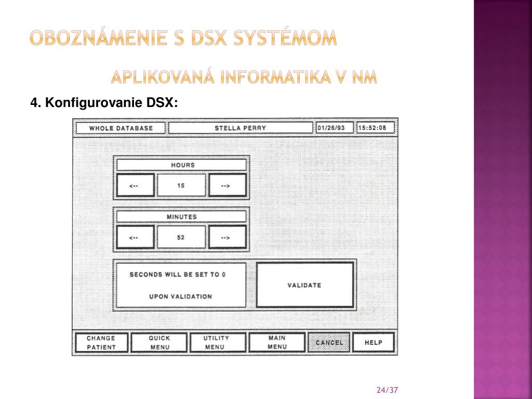Click the MINUTES label
Image resolution: width=532 pixels, height=399 pixels.
pos(181,217)
